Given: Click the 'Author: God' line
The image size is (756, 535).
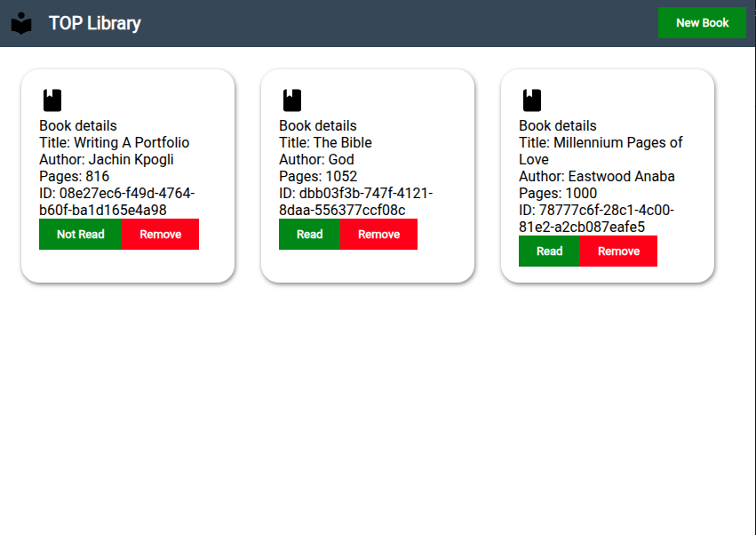Looking at the screenshot, I should coord(316,160).
